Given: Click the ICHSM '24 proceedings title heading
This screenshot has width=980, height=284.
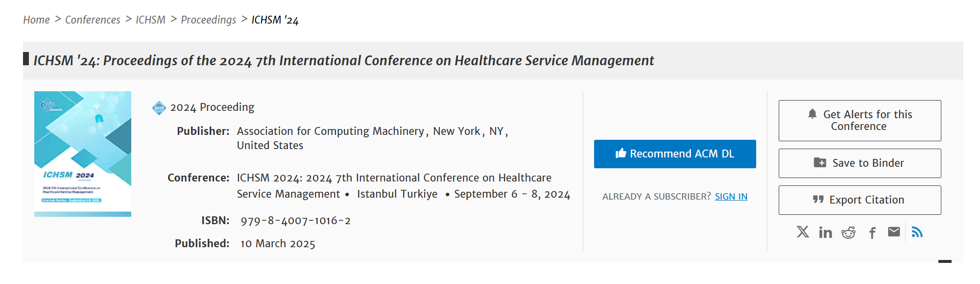Looking at the screenshot, I should pos(343,61).
